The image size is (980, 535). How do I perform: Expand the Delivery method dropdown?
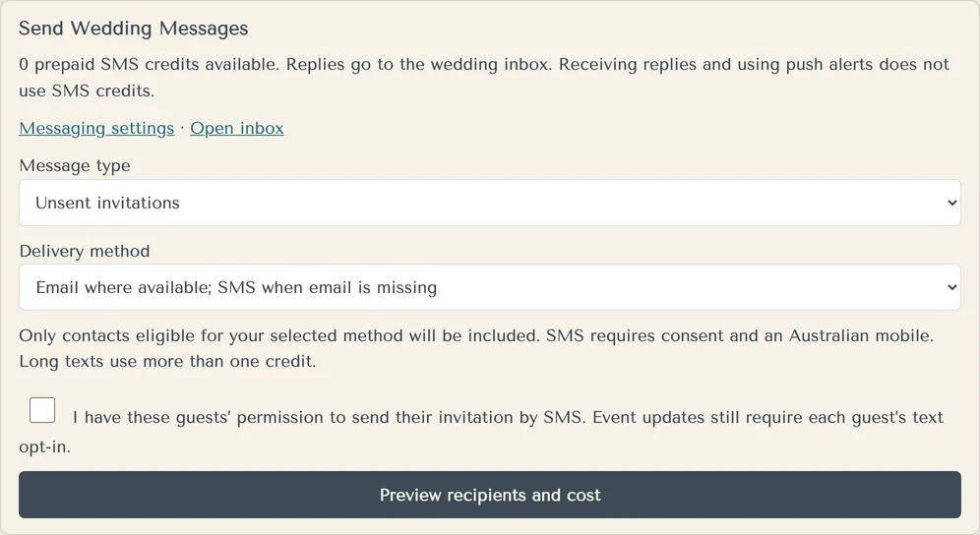coord(490,287)
